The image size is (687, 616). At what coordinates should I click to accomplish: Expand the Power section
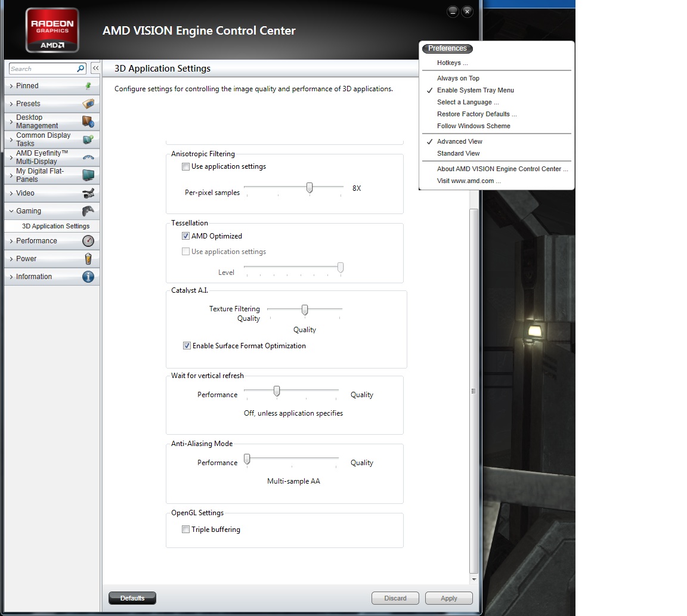click(x=11, y=259)
